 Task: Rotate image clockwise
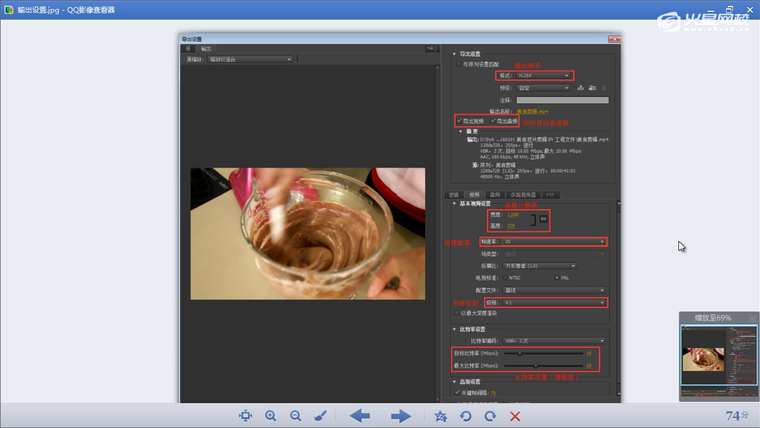[x=490, y=416]
